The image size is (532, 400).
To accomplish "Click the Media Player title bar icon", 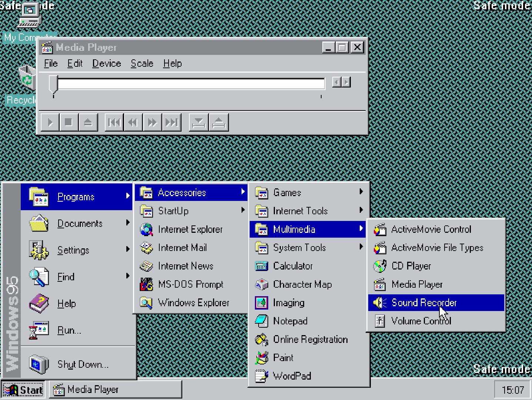I will [47, 47].
